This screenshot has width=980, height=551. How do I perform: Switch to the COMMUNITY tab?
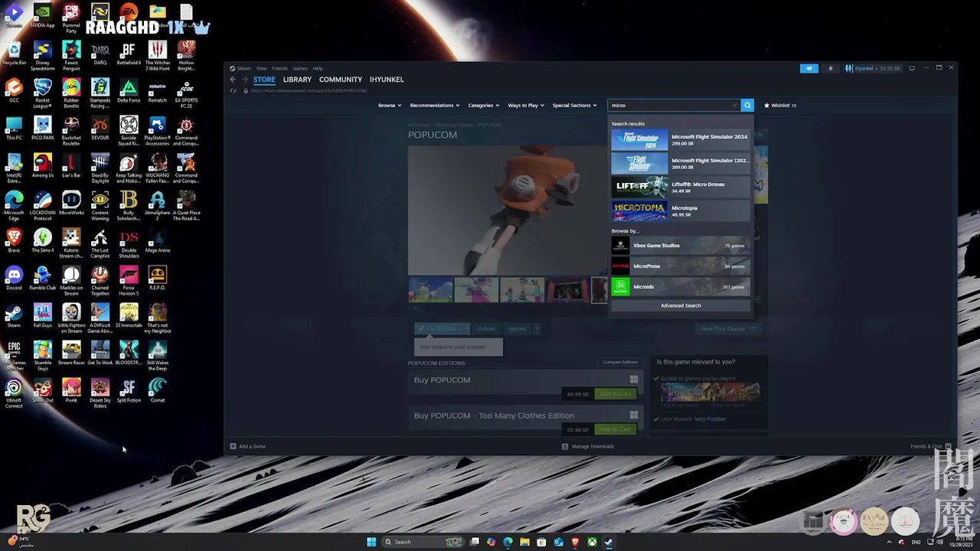pyautogui.click(x=341, y=80)
